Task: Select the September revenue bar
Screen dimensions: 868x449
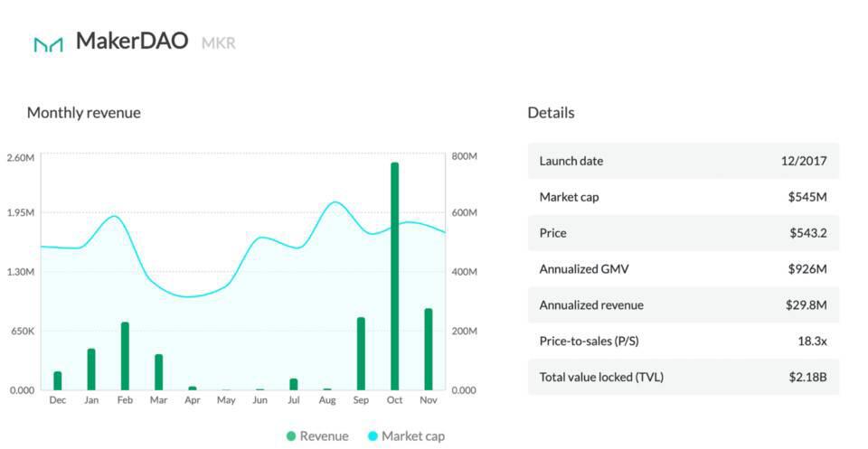Action: (x=361, y=353)
